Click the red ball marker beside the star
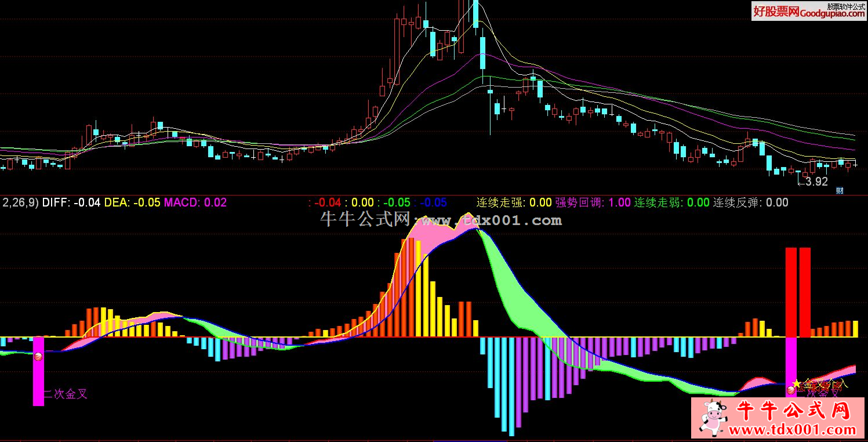868x442 pixels. coord(790,390)
